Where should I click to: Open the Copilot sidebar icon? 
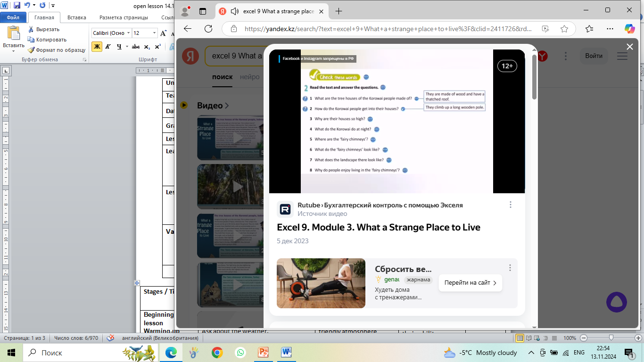click(630, 29)
